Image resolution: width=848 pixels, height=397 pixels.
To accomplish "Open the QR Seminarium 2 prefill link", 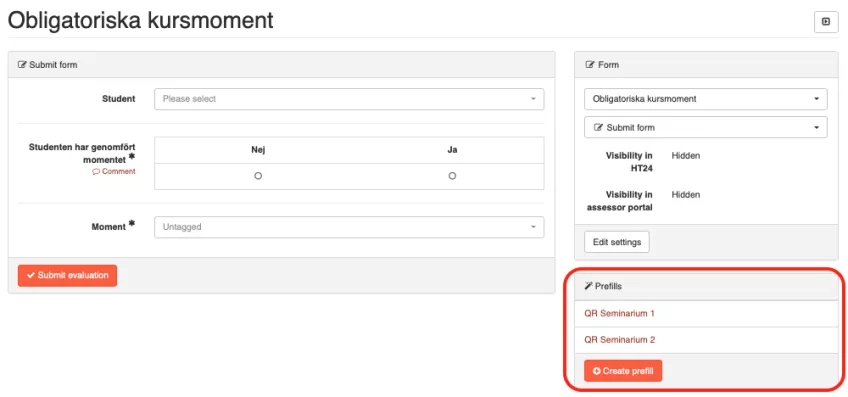I will coord(620,340).
